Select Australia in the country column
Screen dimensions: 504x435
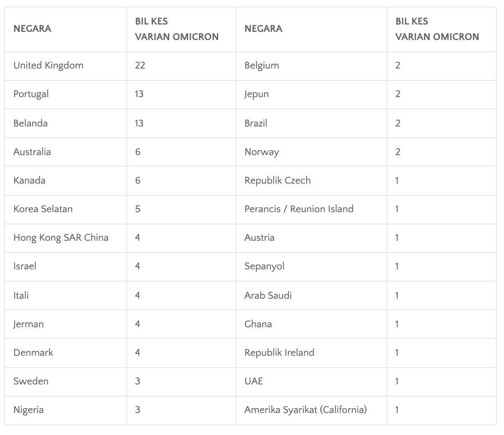pos(32,152)
